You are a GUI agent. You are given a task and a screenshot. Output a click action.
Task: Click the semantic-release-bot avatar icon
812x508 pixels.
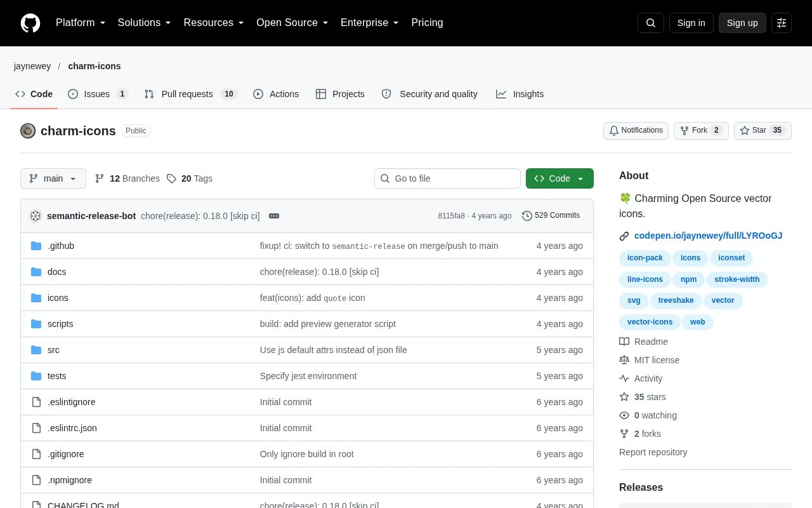pyautogui.click(x=36, y=216)
